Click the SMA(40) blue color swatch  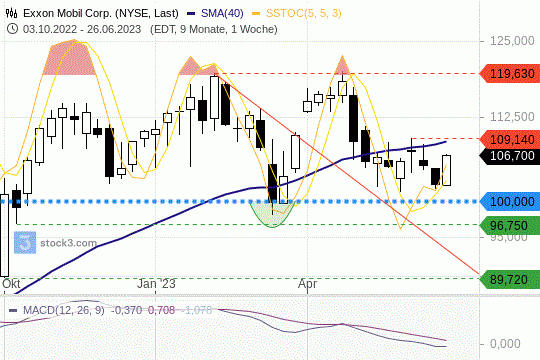(x=191, y=14)
